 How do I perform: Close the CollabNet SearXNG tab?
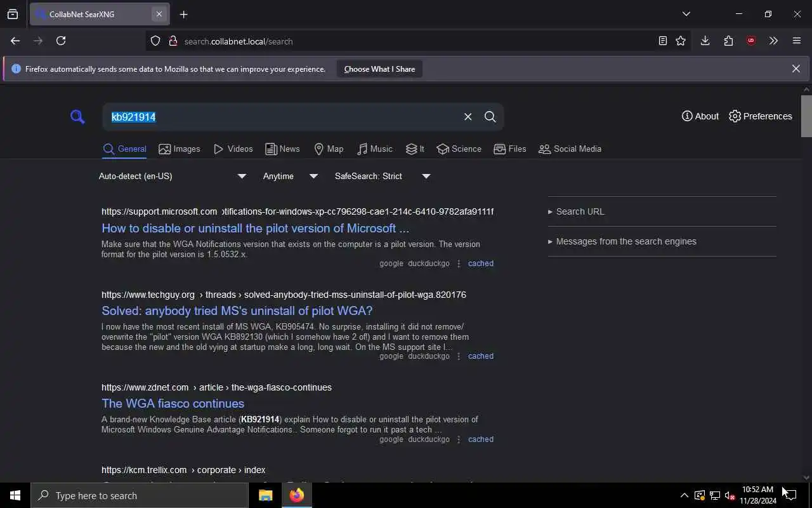coord(159,14)
